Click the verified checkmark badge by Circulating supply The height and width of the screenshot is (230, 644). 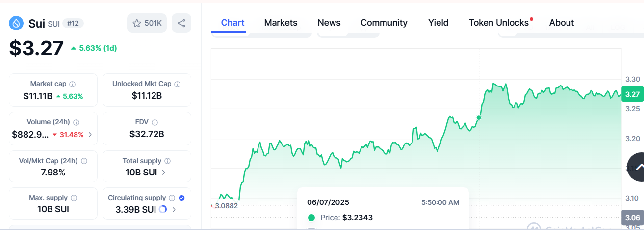tap(181, 198)
